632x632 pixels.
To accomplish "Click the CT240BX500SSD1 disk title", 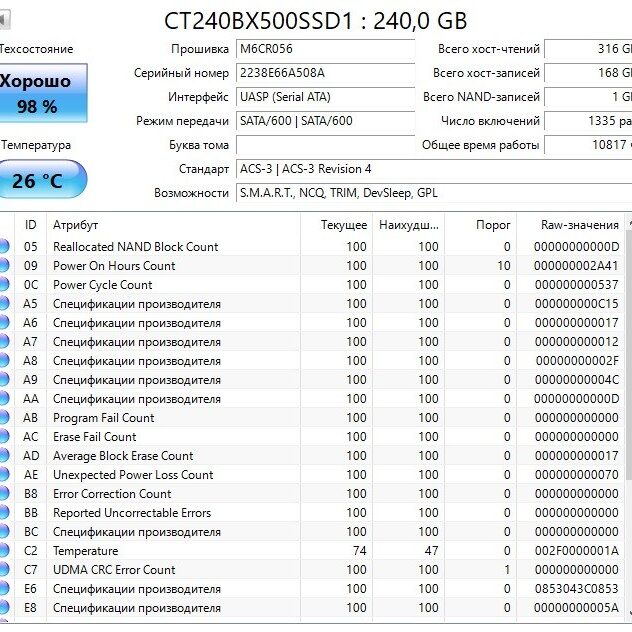I will coord(316,21).
